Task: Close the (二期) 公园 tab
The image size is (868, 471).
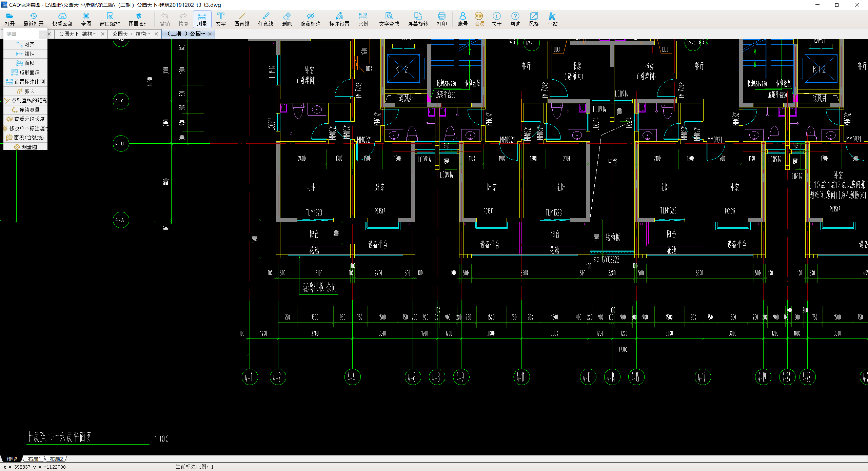Action: pos(210,34)
